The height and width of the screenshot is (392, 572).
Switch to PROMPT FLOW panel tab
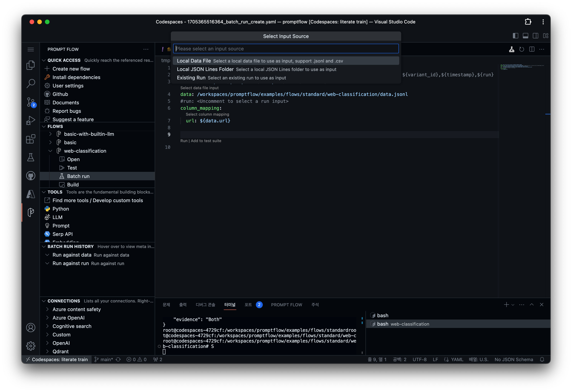click(x=287, y=305)
